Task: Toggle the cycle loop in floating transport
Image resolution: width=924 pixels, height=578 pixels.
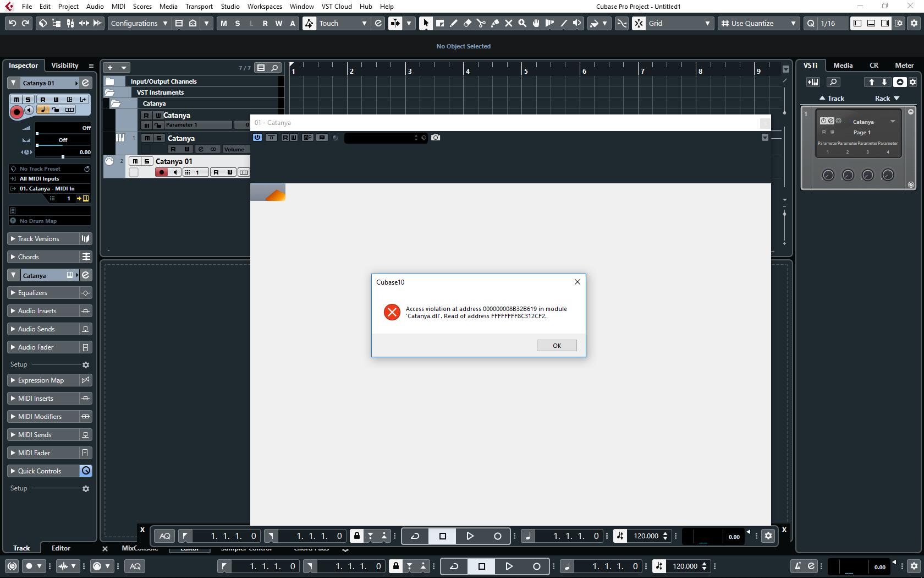Action: pos(415,536)
